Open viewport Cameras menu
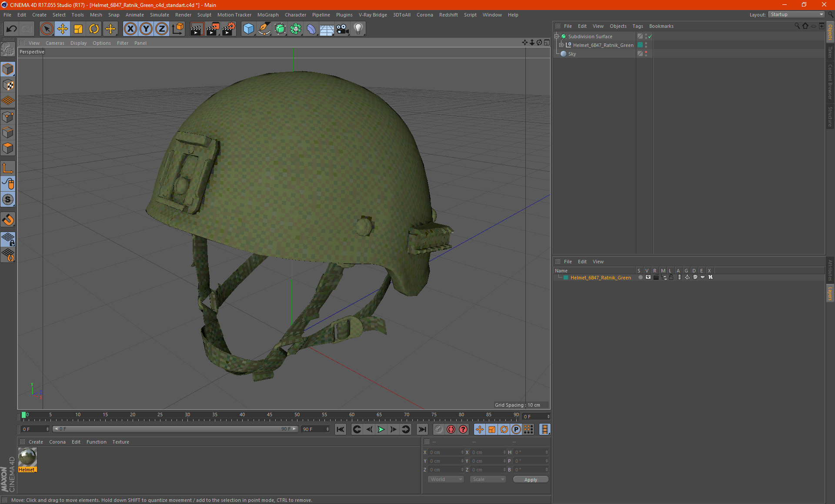 click(55, 43)
